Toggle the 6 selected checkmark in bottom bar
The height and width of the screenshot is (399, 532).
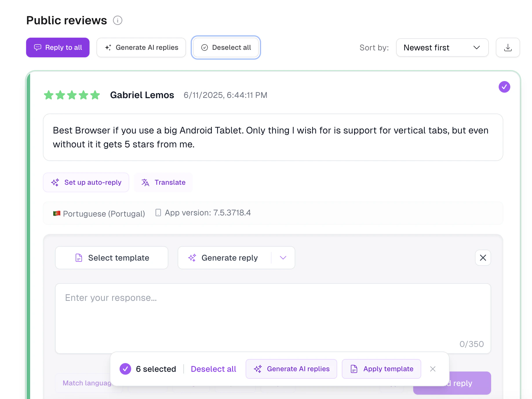tap(125, 369)
